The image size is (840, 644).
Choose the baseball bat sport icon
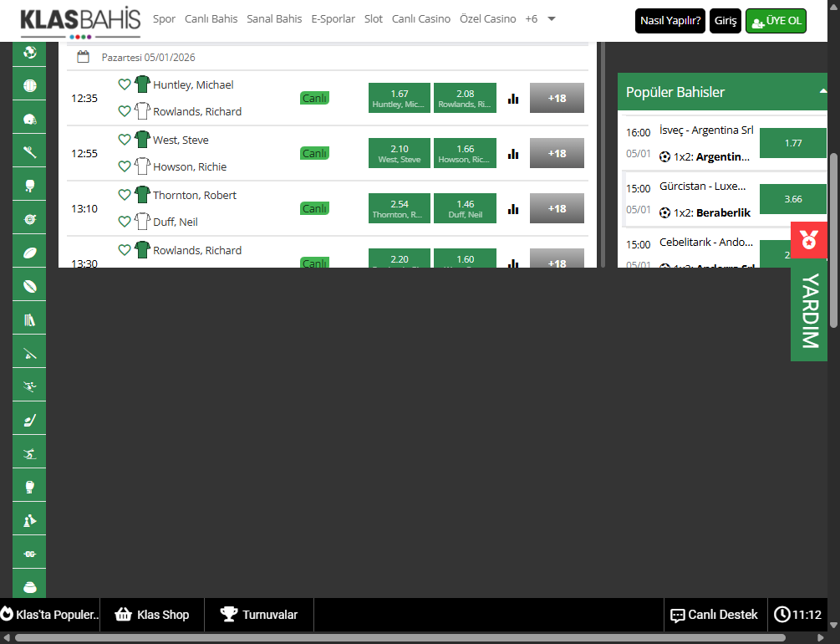(x=29, y=152)
